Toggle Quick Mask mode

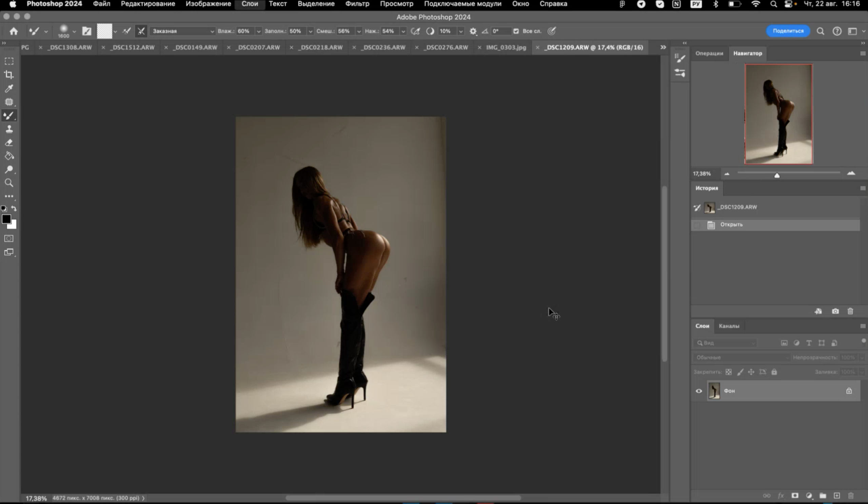pos(9,238)
